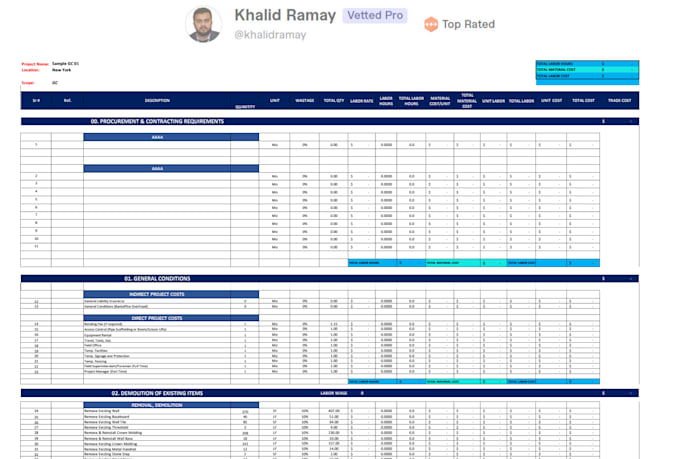Select the Scope label
The height and width of the screenshot is (459, 680).
[28, 83]
